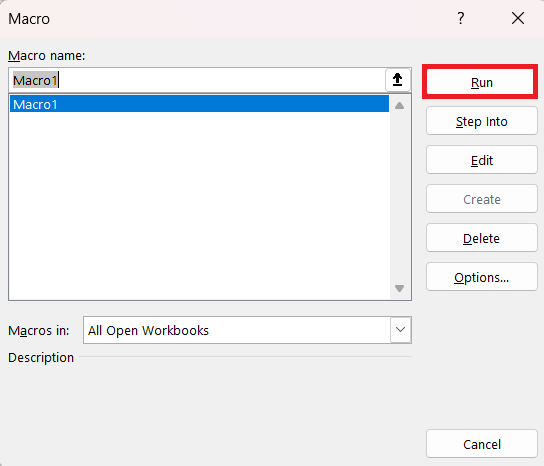Select Macro1 in the macro list
544x466 pixels.
click(x=199, y=104)
